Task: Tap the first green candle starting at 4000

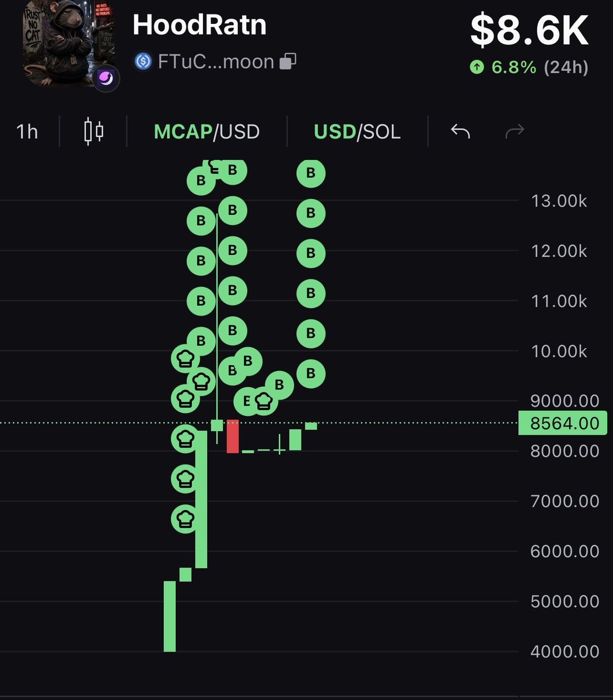Action: (170, 616)
